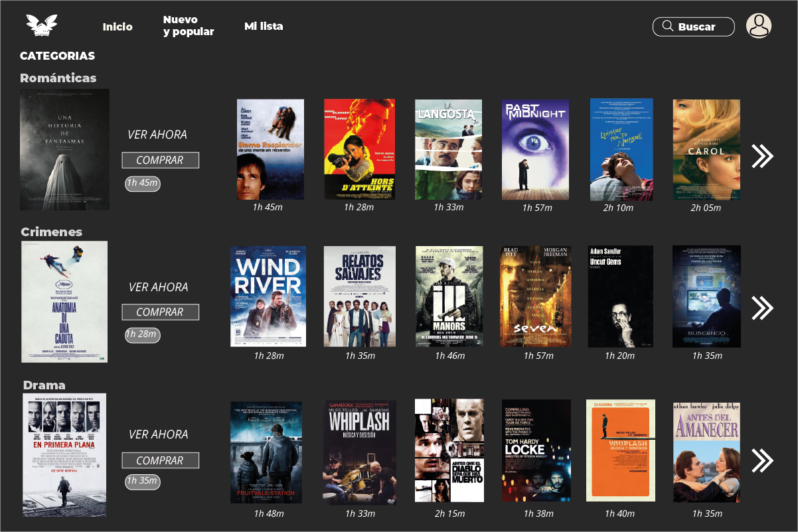
Task: Click the Románticas category heading
Action: coord(58,78)
